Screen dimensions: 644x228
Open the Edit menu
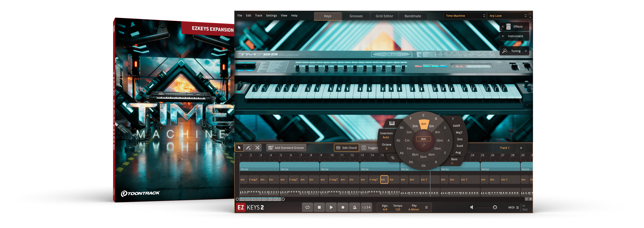[248, 16]
